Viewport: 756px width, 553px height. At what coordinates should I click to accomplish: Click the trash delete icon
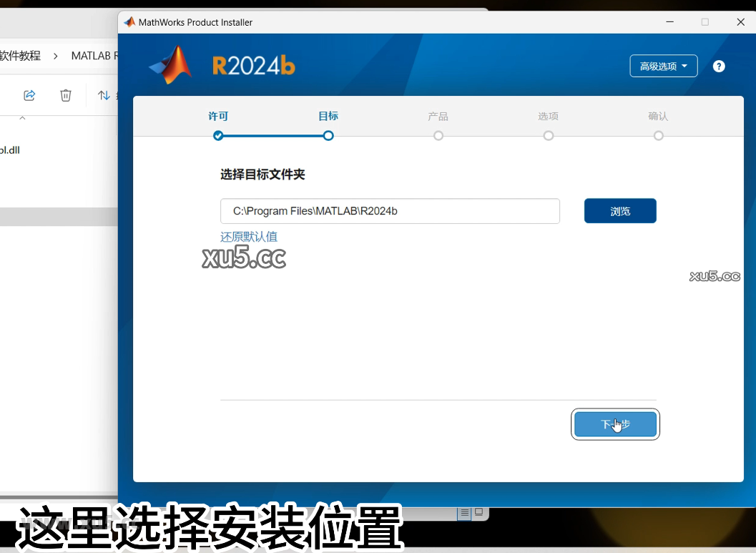click(65, 94)
